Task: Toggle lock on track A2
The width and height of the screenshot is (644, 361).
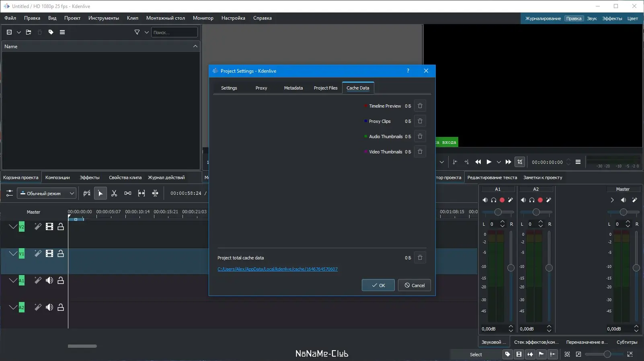Action: tap(61, 307)
